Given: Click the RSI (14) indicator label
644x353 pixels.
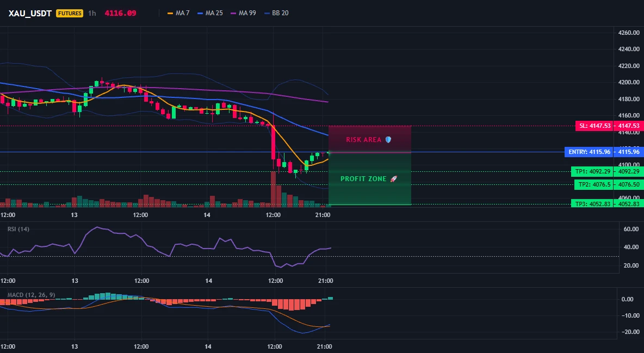Looking at the screenshot, I should [x=18, y=229].
